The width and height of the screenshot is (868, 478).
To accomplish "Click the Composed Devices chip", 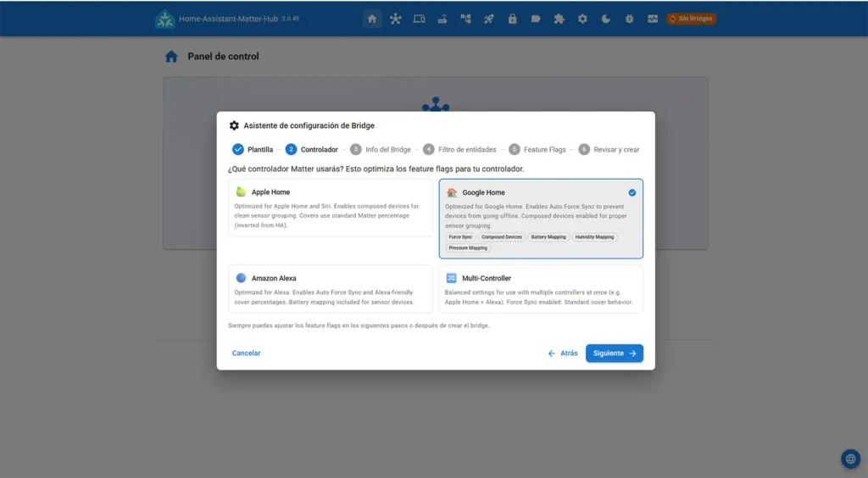I will click(502, 236).
